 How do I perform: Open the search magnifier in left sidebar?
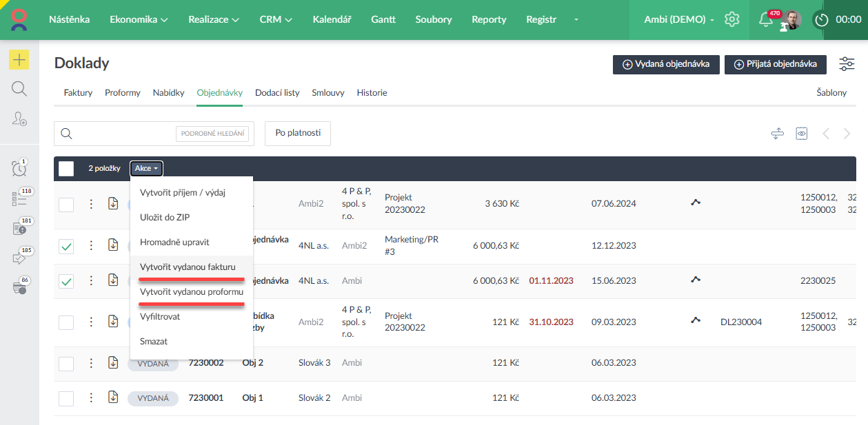pyautogui.click(x=19, y=89)
